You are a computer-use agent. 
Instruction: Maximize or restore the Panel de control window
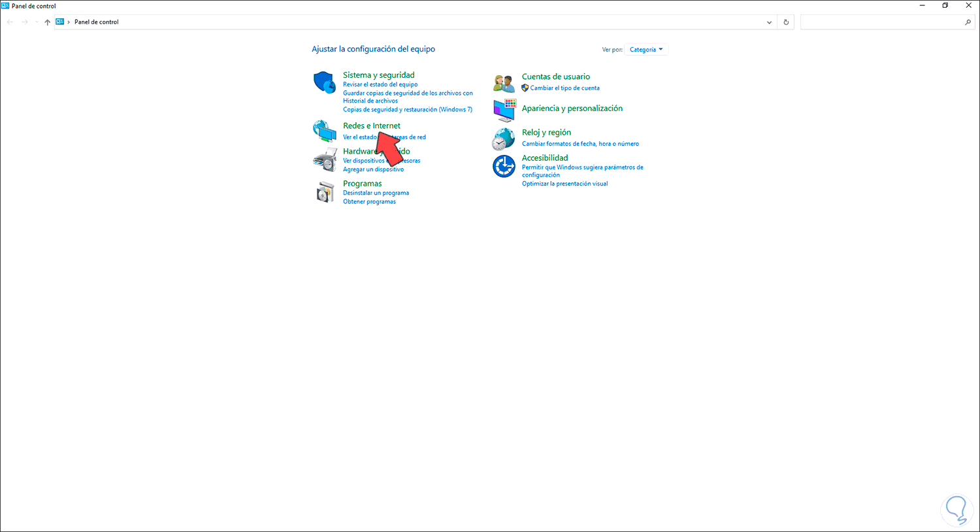click(945, 6)
